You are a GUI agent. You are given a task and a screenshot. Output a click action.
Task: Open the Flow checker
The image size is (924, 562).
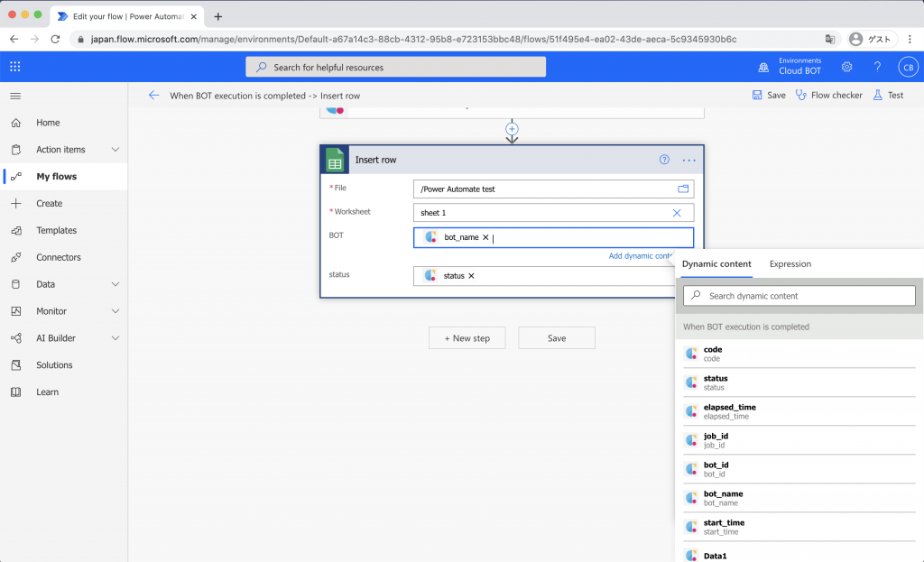click(x=828, y=95)
